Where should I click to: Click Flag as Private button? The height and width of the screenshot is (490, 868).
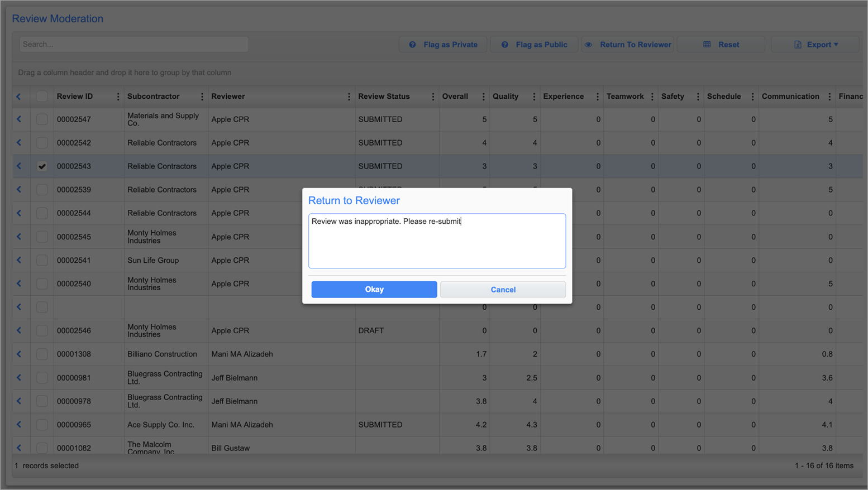[443, 45]
